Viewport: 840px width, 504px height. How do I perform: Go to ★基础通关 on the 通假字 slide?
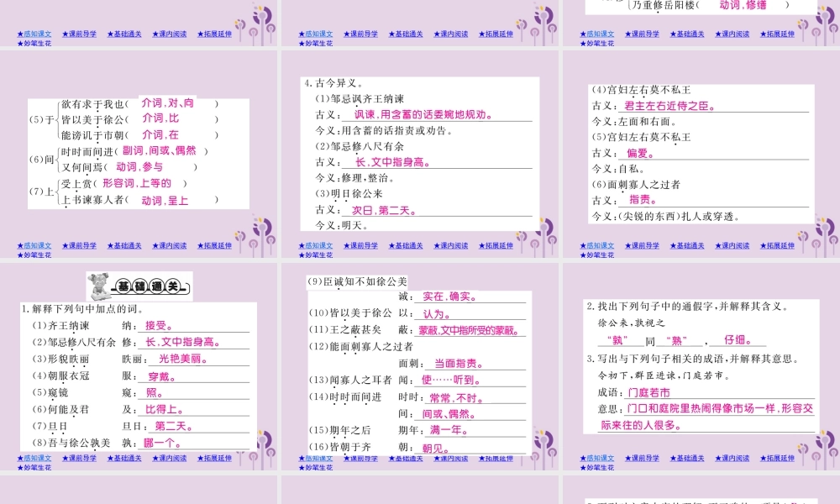coord(687,459)
